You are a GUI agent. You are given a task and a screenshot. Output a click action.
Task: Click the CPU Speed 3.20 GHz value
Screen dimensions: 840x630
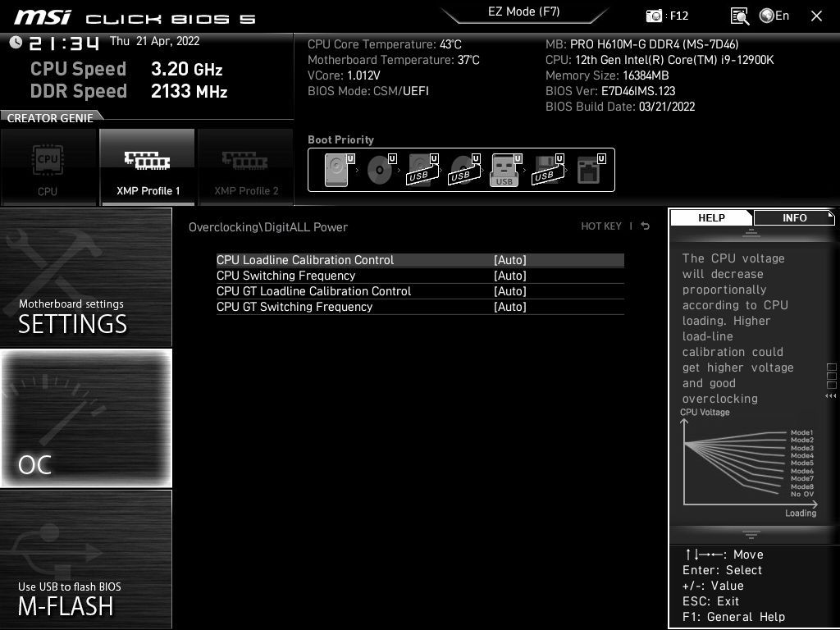186,69
